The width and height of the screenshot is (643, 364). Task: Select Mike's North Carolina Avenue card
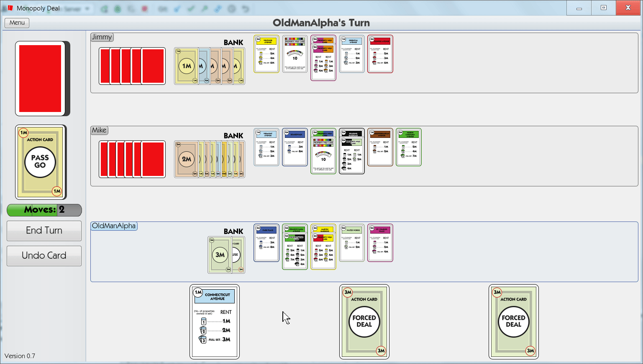pos(409,147)
